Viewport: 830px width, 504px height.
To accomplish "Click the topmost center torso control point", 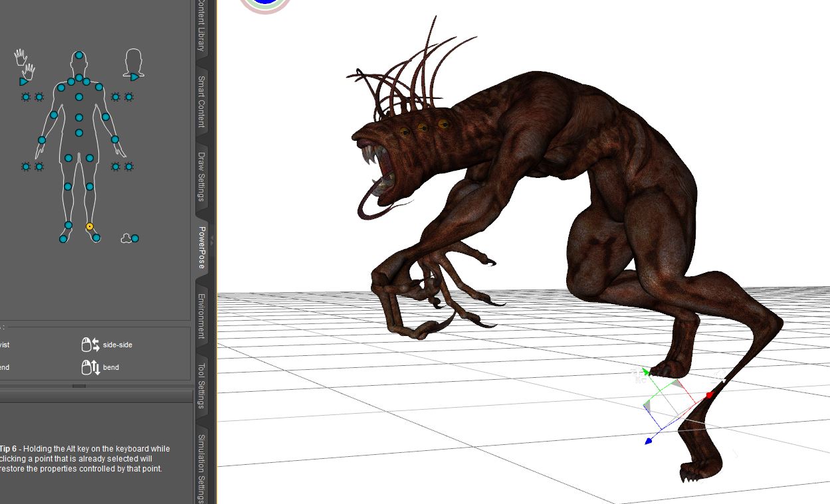I will tap(79, 78).
